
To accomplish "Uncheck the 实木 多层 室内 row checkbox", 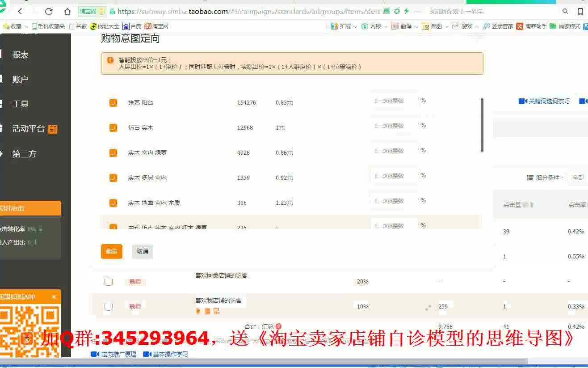I will 113,178.
